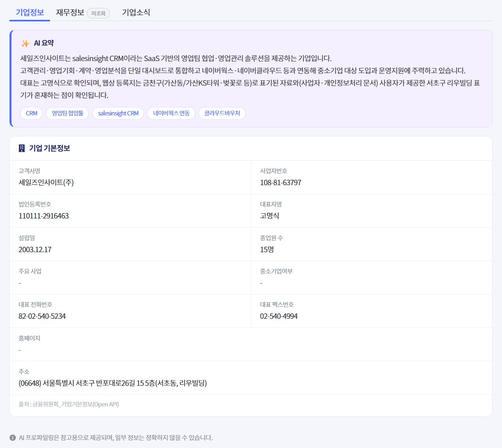
Task: Click the 주소 label
Action: click(24, 371)
